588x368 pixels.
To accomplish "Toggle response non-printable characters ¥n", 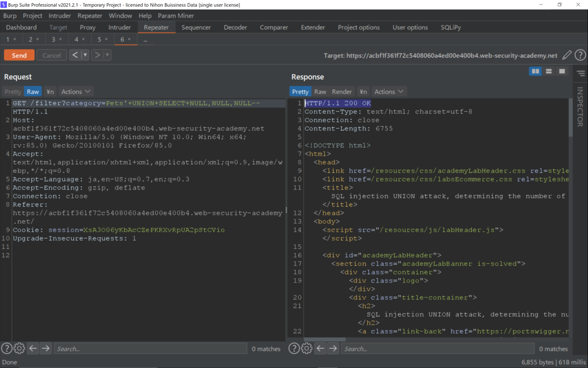I will pos(363,92).
